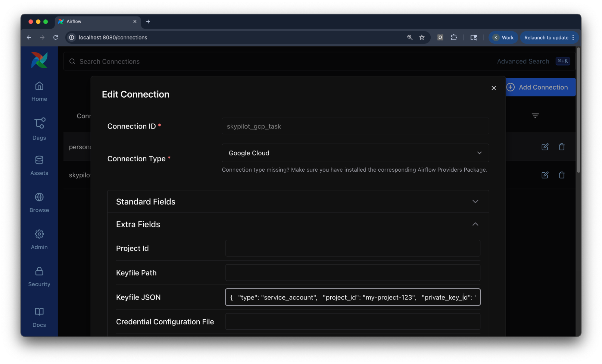Delete the first connection with trash icon
This screenshot has width=602, height=364.
point(561,147)
